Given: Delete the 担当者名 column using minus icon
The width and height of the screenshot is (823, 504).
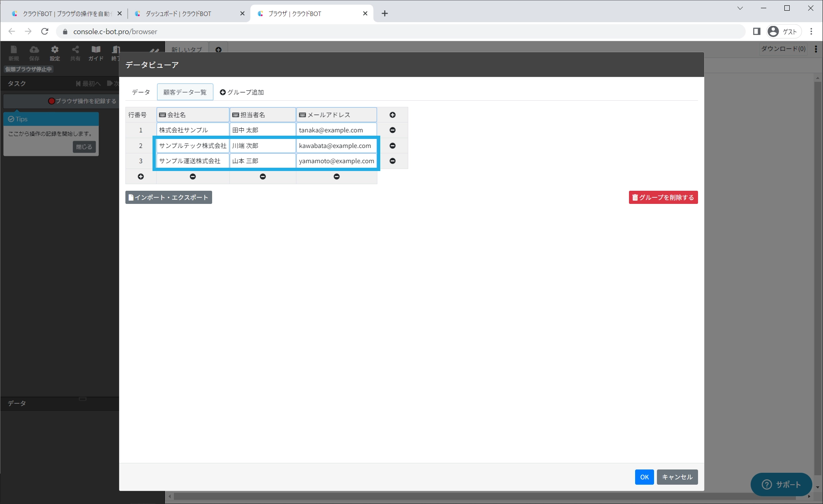Looking at the screenshot, I should point(263,176).
